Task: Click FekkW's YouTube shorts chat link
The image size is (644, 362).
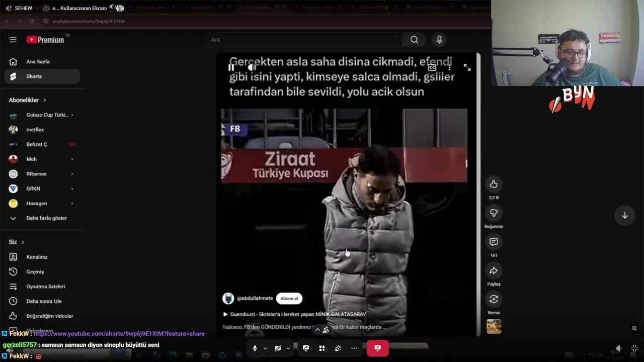Action: [x=119, y=334]
